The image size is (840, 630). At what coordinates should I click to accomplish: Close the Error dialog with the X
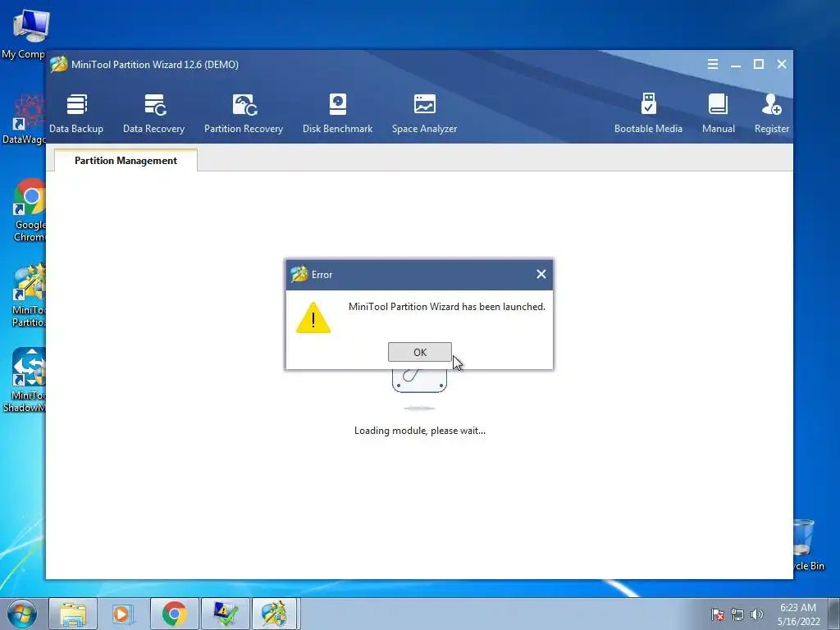541,274
